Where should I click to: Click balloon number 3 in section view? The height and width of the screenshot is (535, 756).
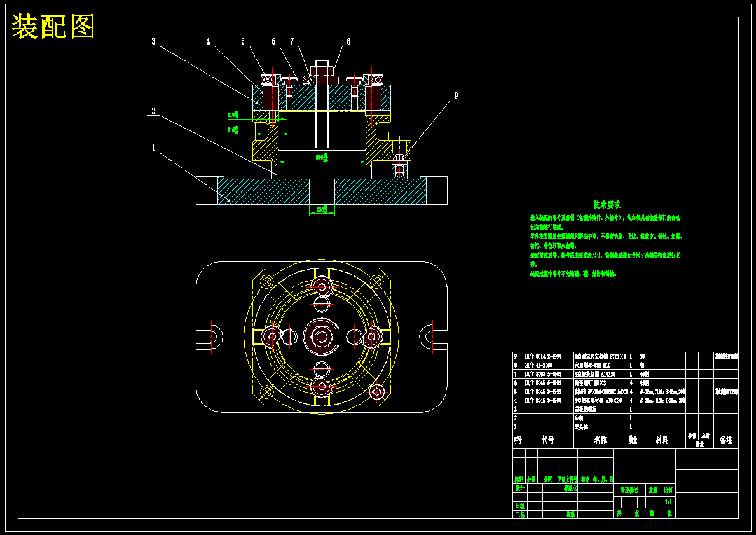(153, 41)
